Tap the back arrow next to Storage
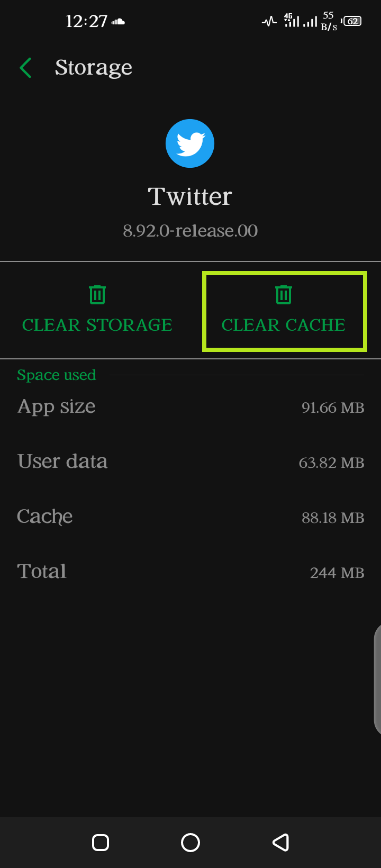The width and height of the screenshot is (381, 868). pos(25,68)
